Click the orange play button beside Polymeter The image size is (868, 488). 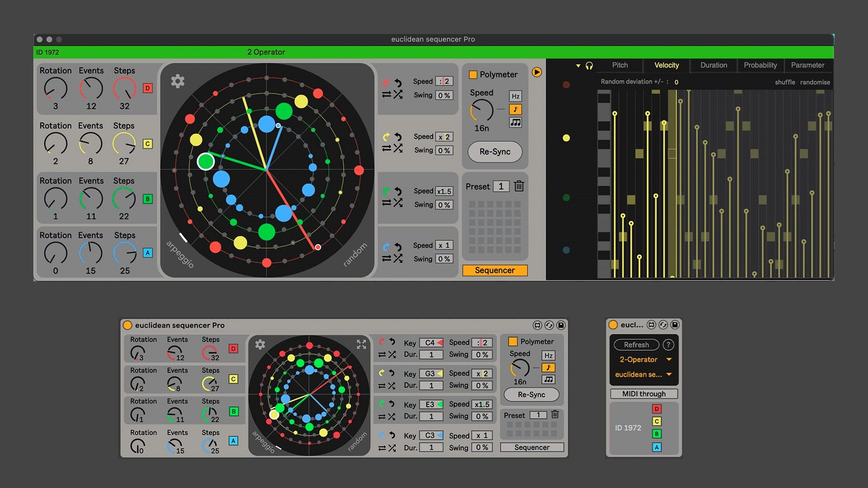[537, 72]
